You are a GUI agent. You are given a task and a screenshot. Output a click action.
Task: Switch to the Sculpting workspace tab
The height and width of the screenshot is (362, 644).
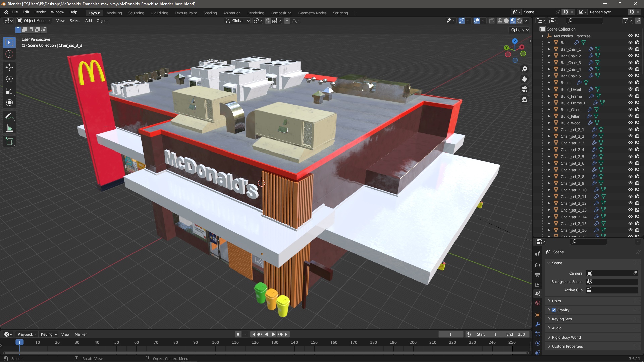click(136, 13)
